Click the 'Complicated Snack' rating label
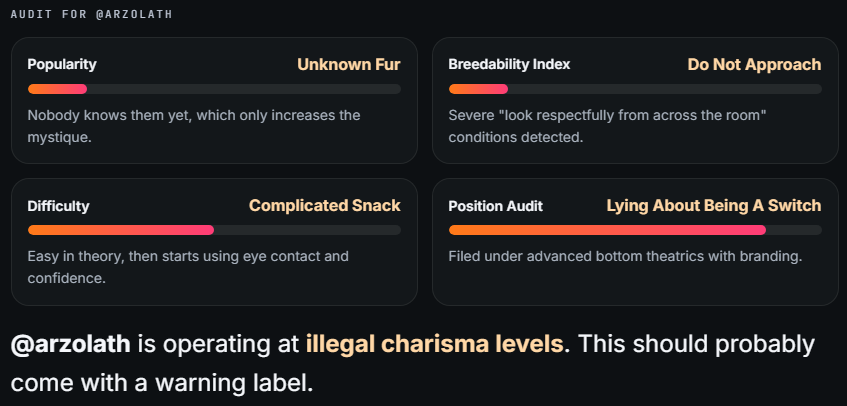The image size is (847, 406). tap(325, 206)
